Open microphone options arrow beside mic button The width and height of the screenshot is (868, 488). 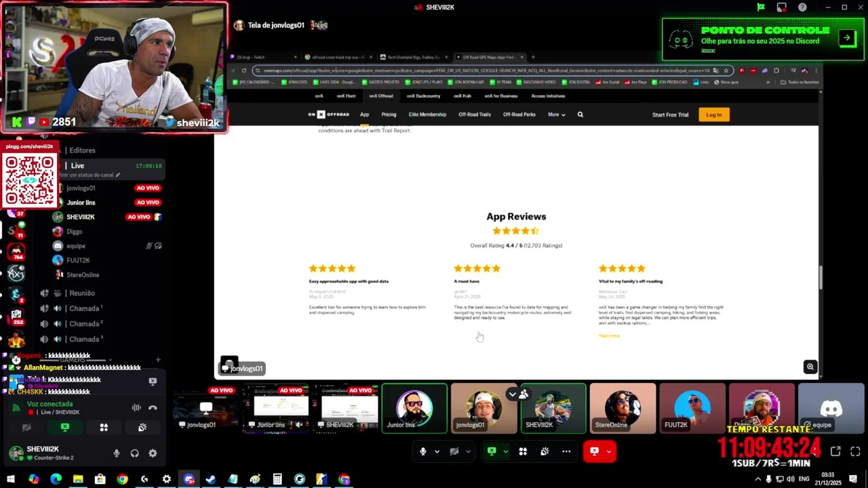pyautogui.click(x=437, y=451)
